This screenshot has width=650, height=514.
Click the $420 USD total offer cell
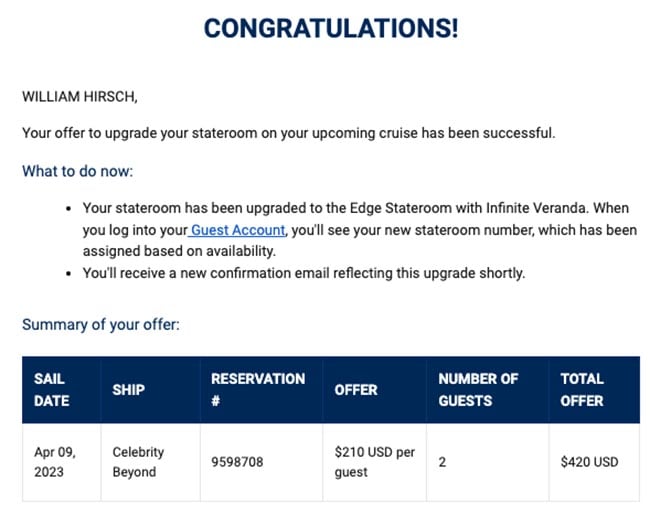coord(594,462)
